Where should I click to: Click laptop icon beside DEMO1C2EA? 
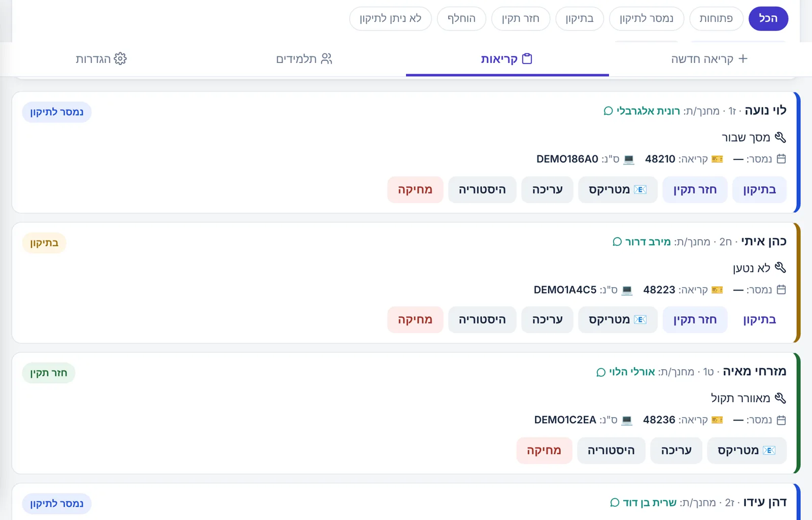pos(627,420)
